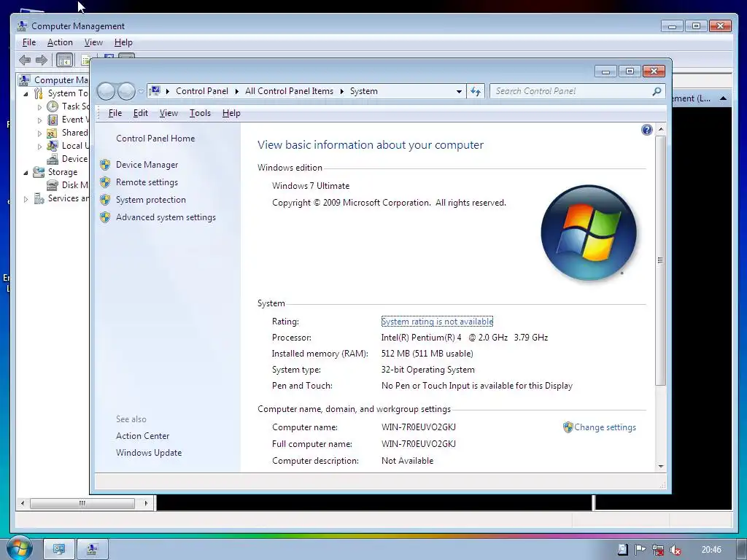Collapse the Storage tree node
747x560 pixels.
[26, 173]
